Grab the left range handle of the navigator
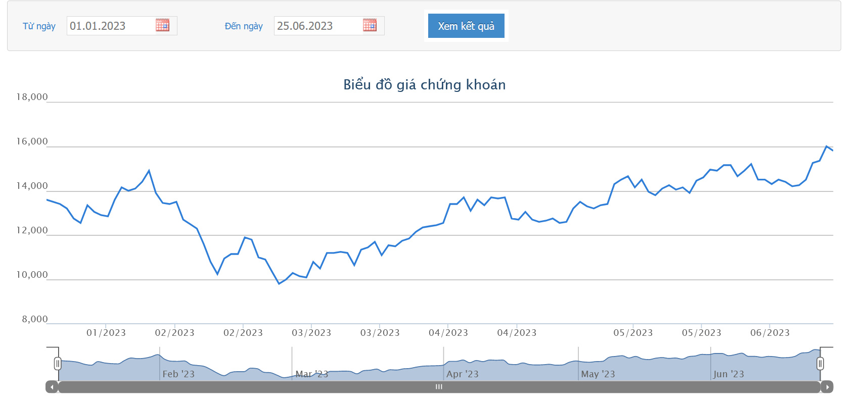This screenshot has height=402, width=868. [58, 364]
